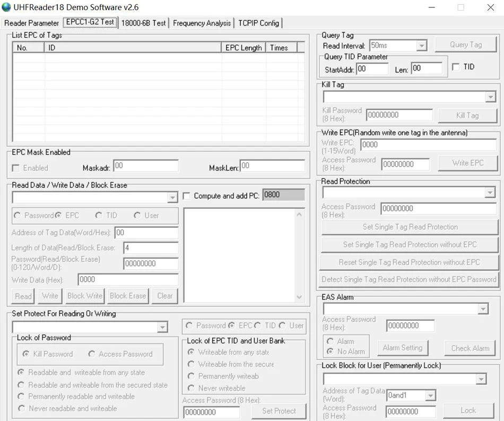Select Never writeable radio button
504x421 pixels.
[x=191, y=389]
